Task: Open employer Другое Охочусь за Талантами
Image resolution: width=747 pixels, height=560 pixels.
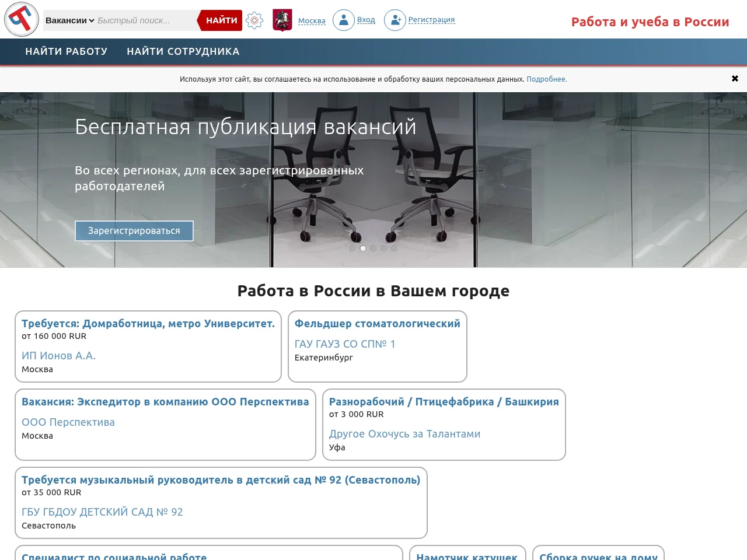Action: 405,434
